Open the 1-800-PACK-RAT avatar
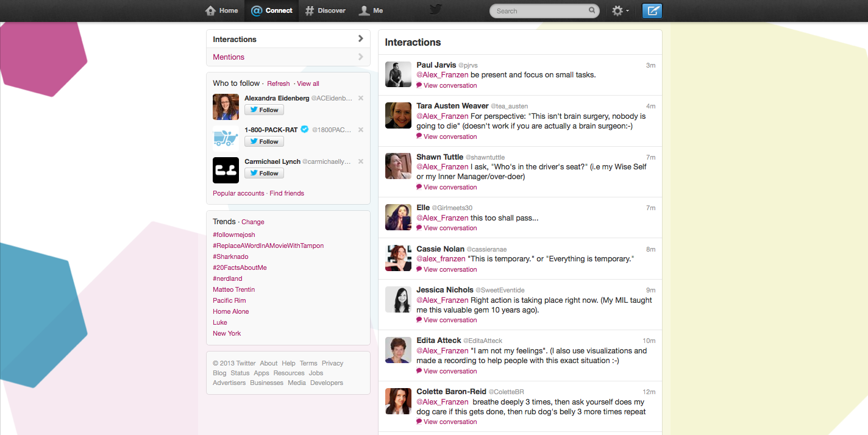 (x=226, y=138)
